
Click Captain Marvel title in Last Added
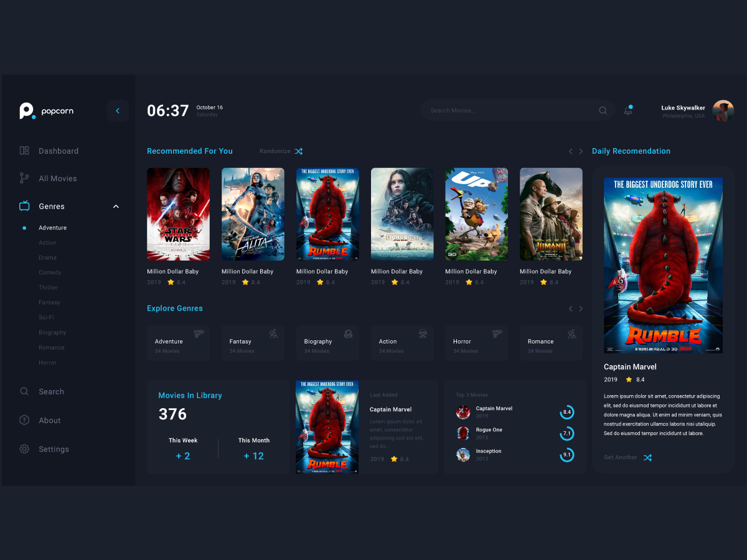[390, 409]
